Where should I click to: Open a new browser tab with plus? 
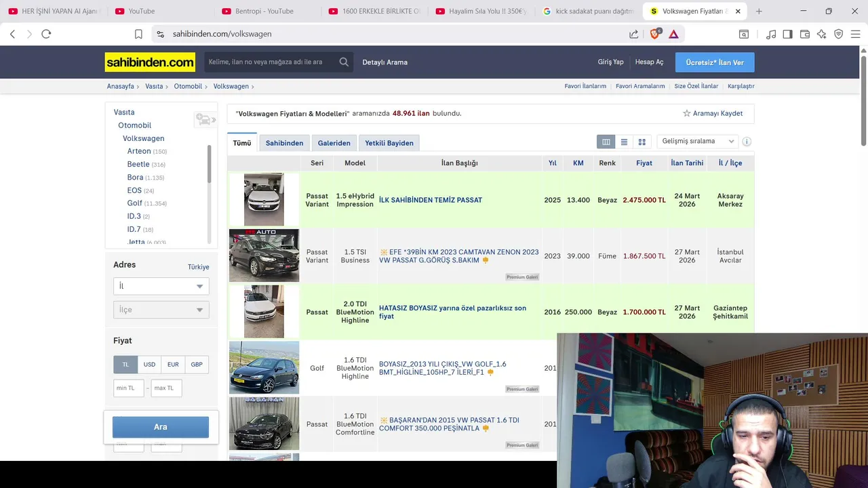[x=759, y=11]
